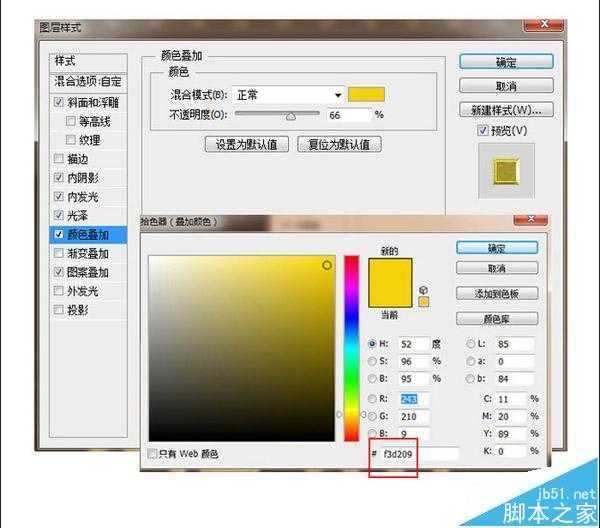Select the Lab a channel radio button
Viewport: 600px width, 528px height.
[471, 361]
